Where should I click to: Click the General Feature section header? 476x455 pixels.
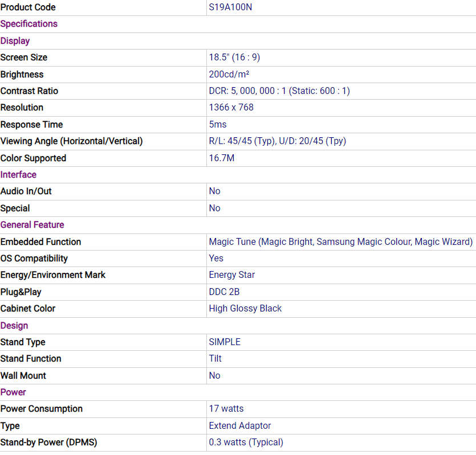point(32,225)
